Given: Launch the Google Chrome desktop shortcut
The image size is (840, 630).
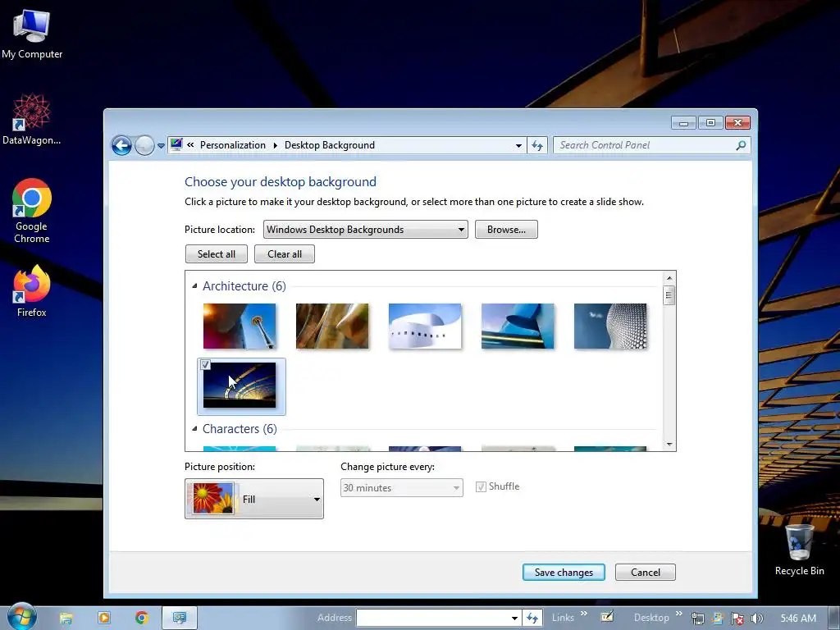Looking at the screenshot, I should click(x=32, y=210).
